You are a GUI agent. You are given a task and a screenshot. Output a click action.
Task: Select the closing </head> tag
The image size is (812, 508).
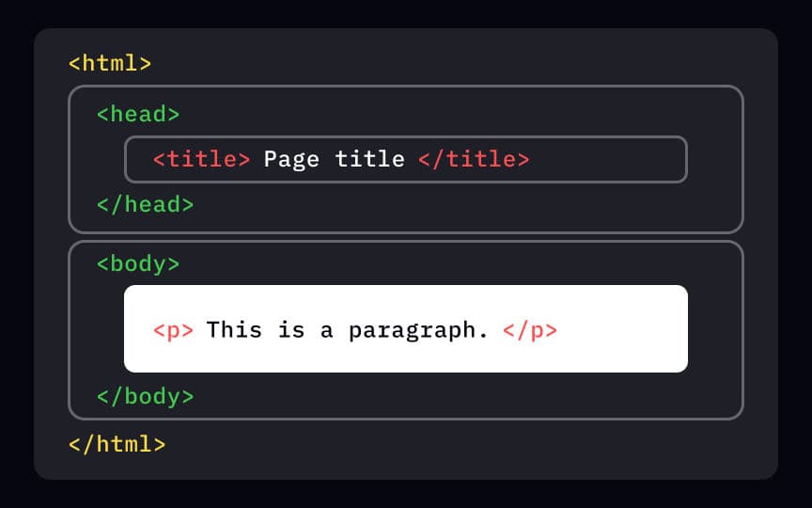pos(146,204)
